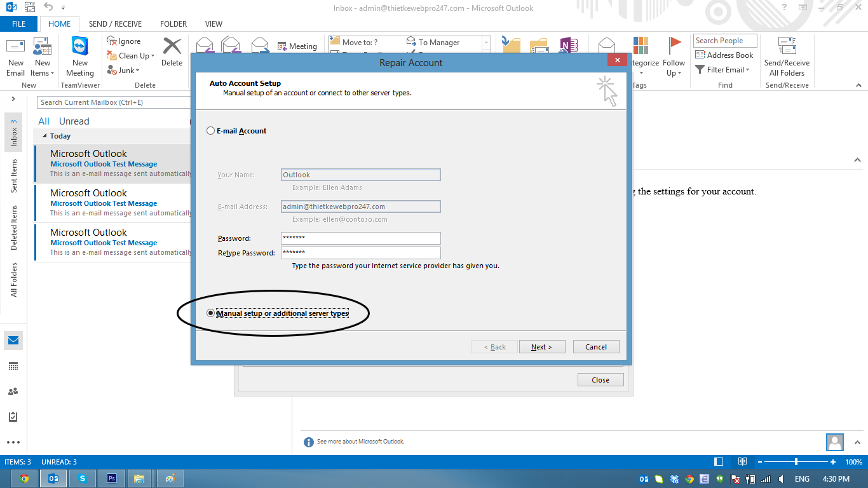Open the FILE tab
Screen dimensions: 868x488
tap(19, 24)
